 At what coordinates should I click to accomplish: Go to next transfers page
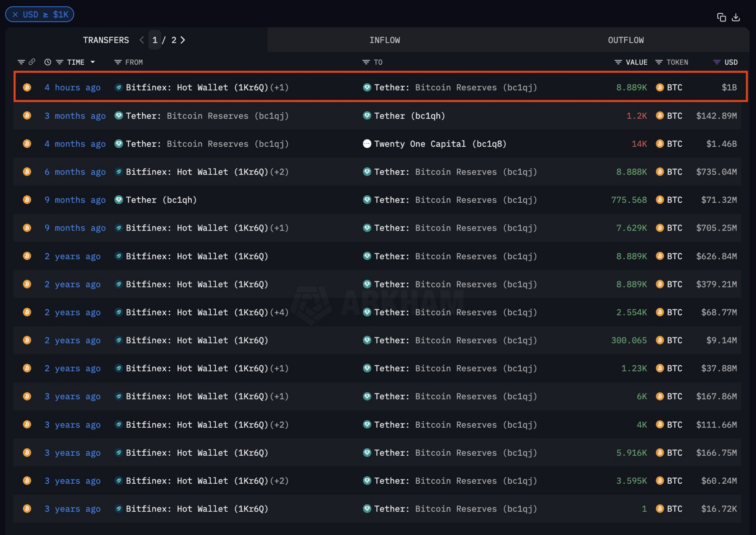click(183, 40)
